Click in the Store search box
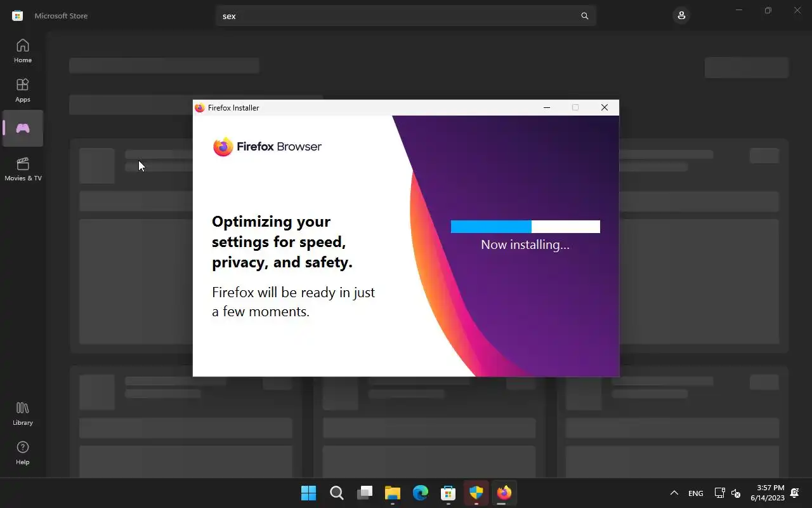Image resolution: width=812 pixels, height=508 pixels. pos(406,16)
